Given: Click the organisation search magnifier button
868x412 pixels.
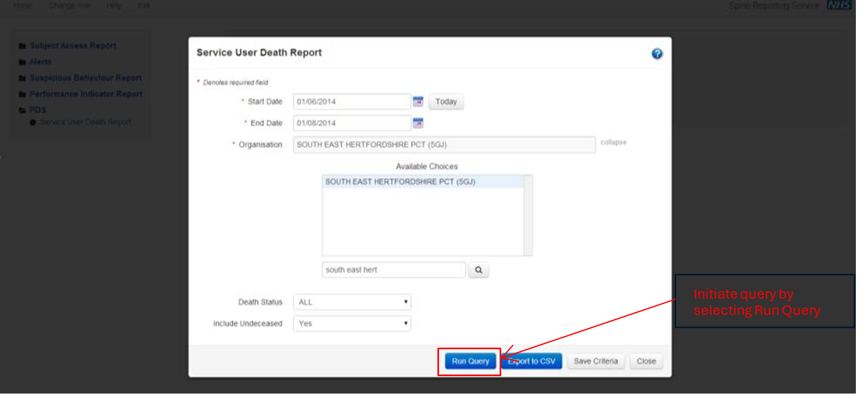Looking at the screenshot, I should pyautogui.click(x=479, y=270).
